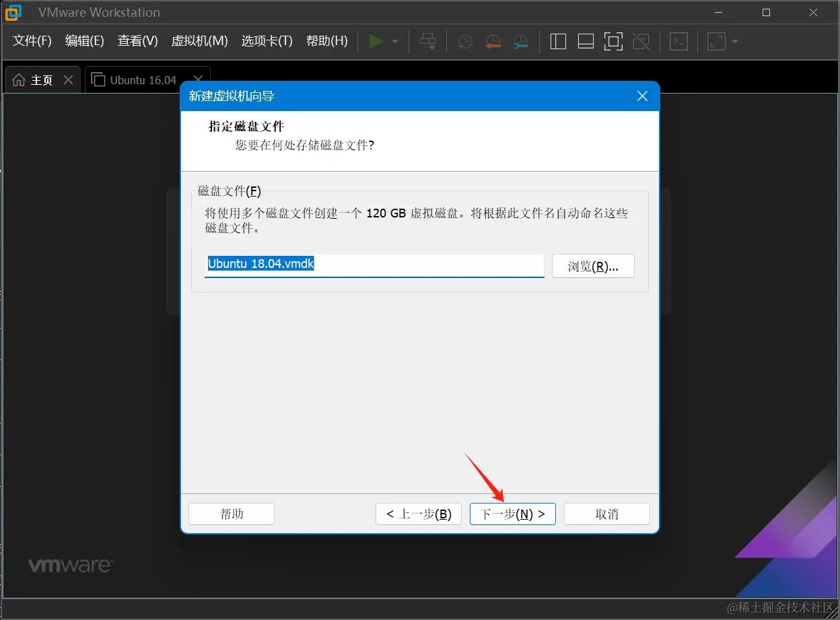Viewport: 840px width, 620px height.
Task: Toggle the thumbnail bar view icon
Action: tap(586, 41)
